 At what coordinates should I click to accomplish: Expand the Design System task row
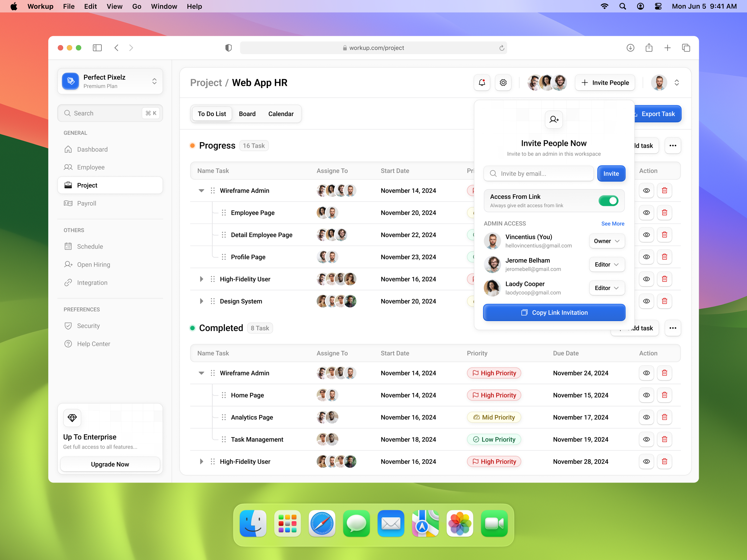[x=202, y=301]
